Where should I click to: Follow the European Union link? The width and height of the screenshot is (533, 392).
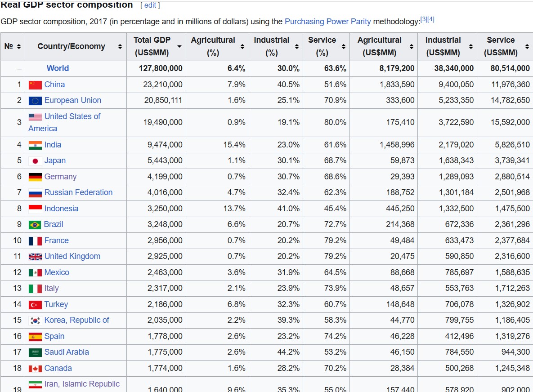pos(73,101)
